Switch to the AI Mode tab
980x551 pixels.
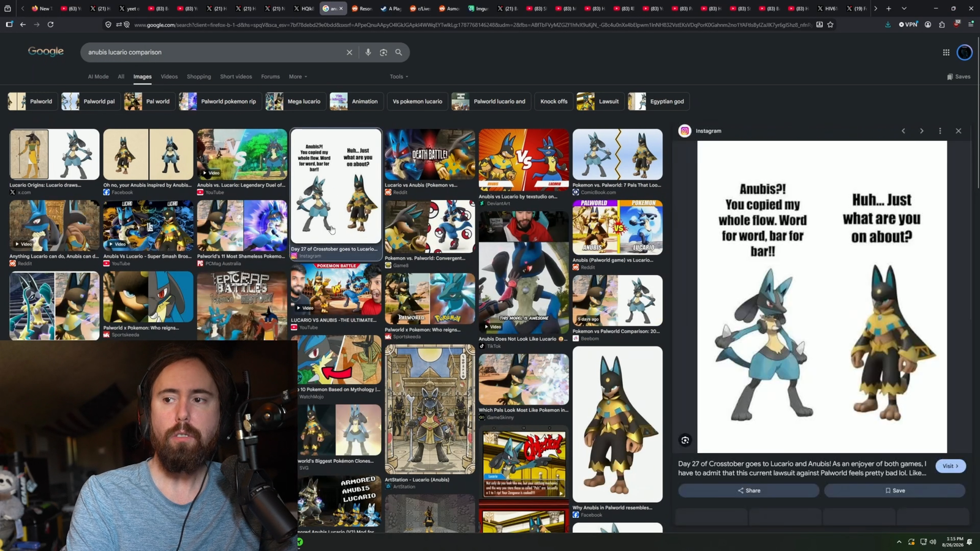pos(98,77)
